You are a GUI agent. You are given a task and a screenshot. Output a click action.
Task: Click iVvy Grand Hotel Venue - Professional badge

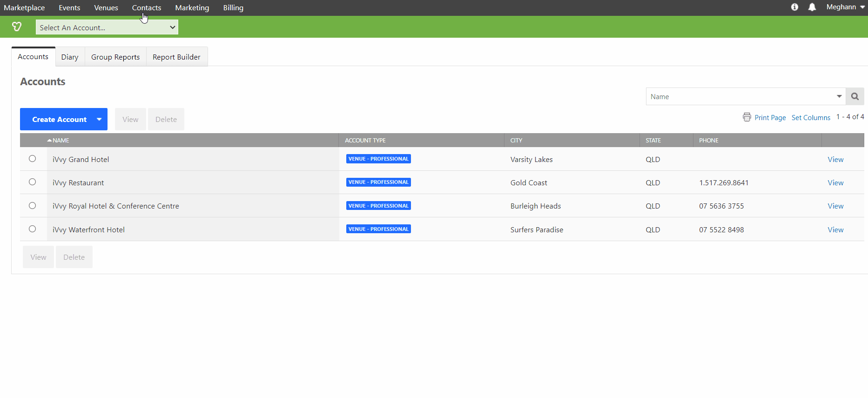point(378,159)
